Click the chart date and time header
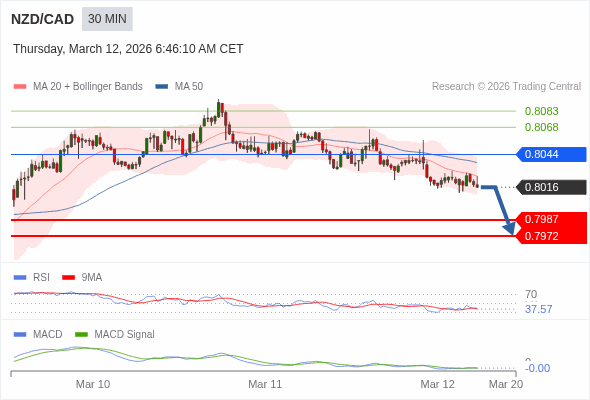This screenshot has height=400, width=590. [128, 49]
